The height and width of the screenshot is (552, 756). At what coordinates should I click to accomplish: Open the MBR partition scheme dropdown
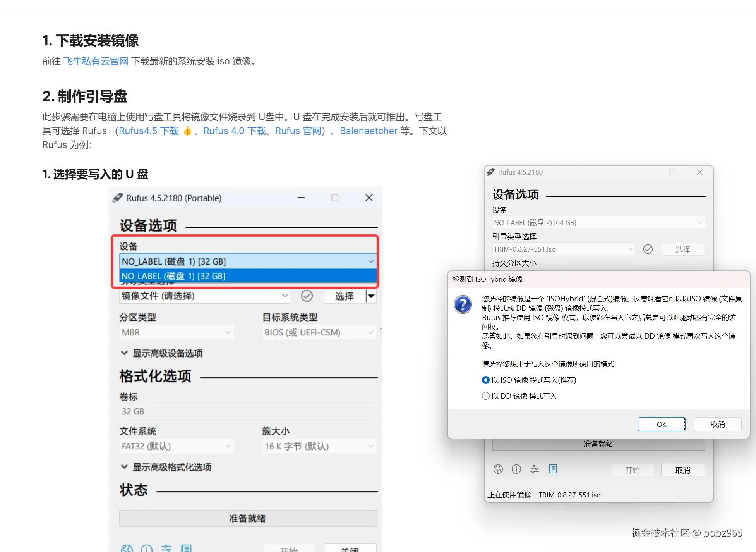click(x=177, y=332)
